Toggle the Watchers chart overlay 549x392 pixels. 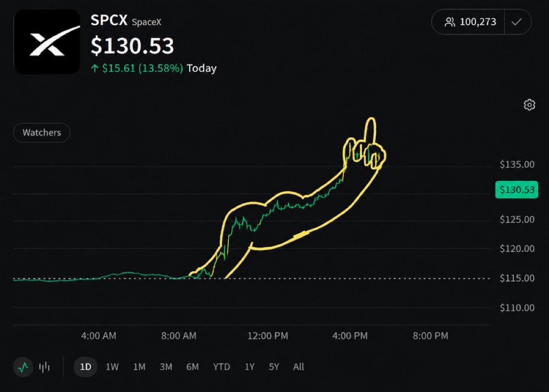point(41,133)
